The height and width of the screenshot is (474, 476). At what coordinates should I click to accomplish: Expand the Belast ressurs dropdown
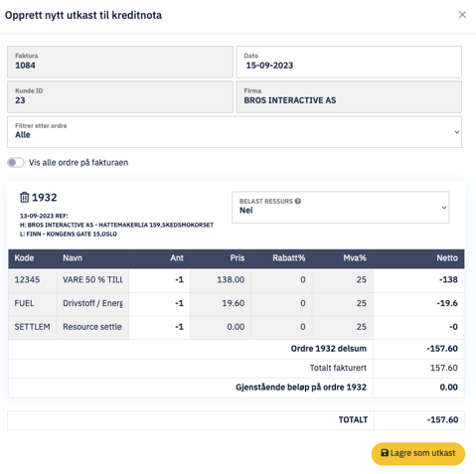tap(341, 208)
